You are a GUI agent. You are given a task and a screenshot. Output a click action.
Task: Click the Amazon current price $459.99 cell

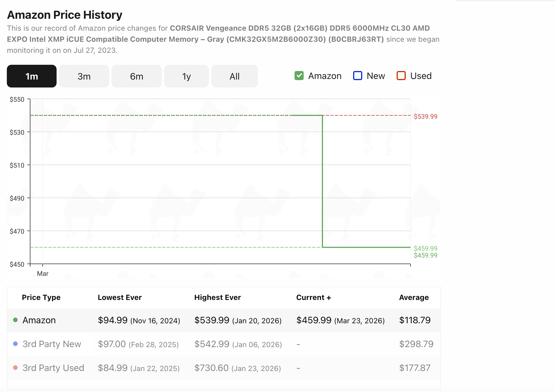[314, 320]
